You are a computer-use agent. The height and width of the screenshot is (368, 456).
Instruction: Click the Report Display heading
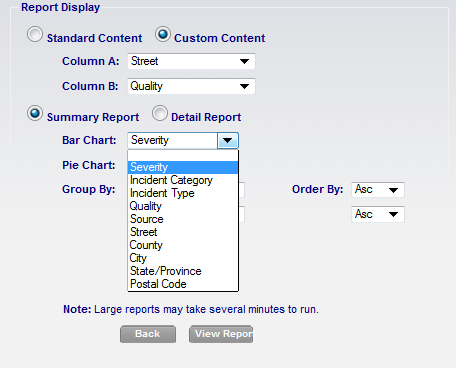[60, 7]
